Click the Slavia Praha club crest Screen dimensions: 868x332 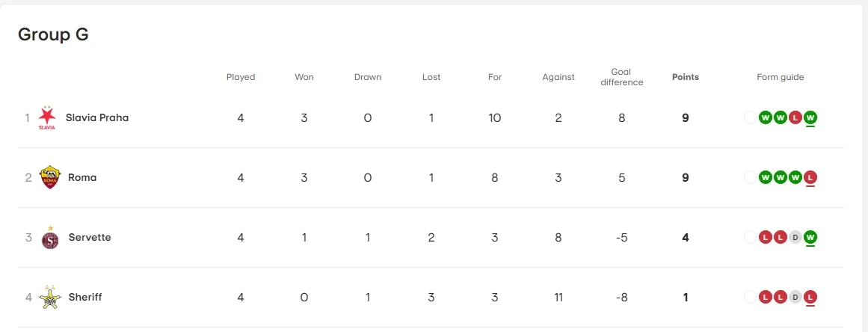[x=47, y=117]
